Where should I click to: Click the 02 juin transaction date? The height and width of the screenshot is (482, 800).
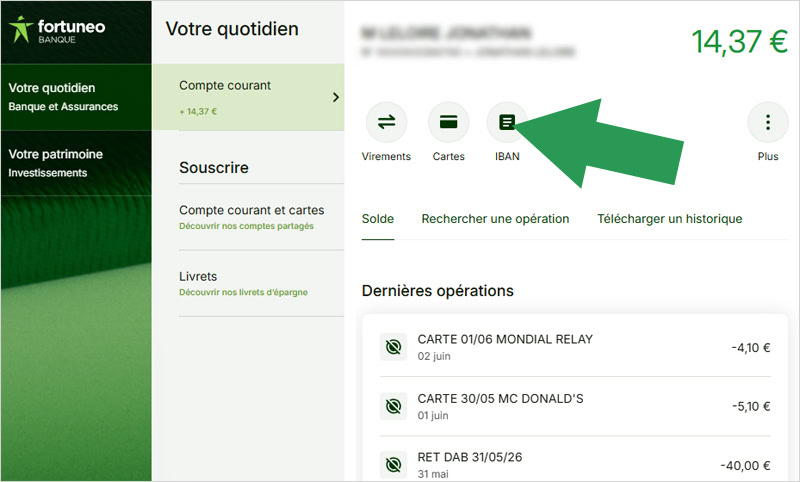click(x=434, y=357)
